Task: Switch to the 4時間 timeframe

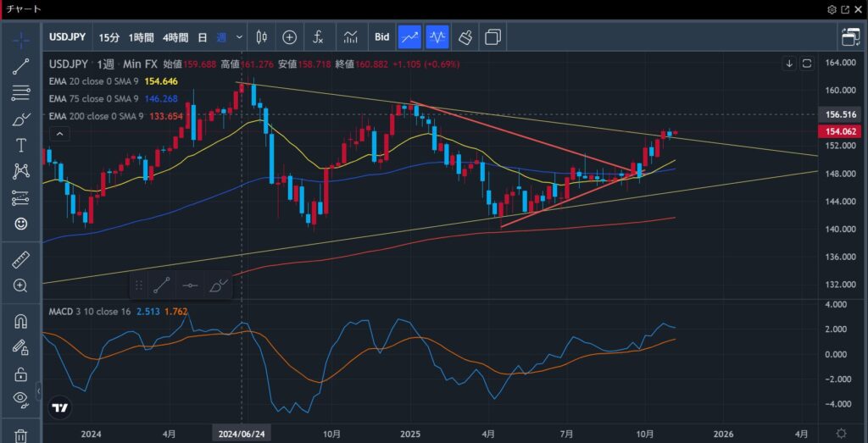Action: [175, 37]
